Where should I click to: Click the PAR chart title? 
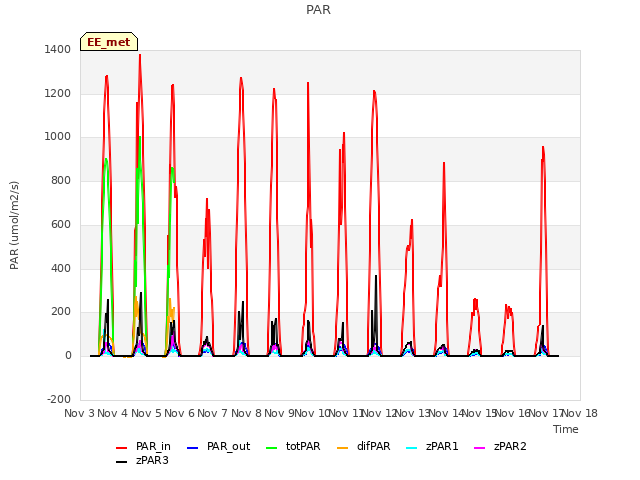318,9
